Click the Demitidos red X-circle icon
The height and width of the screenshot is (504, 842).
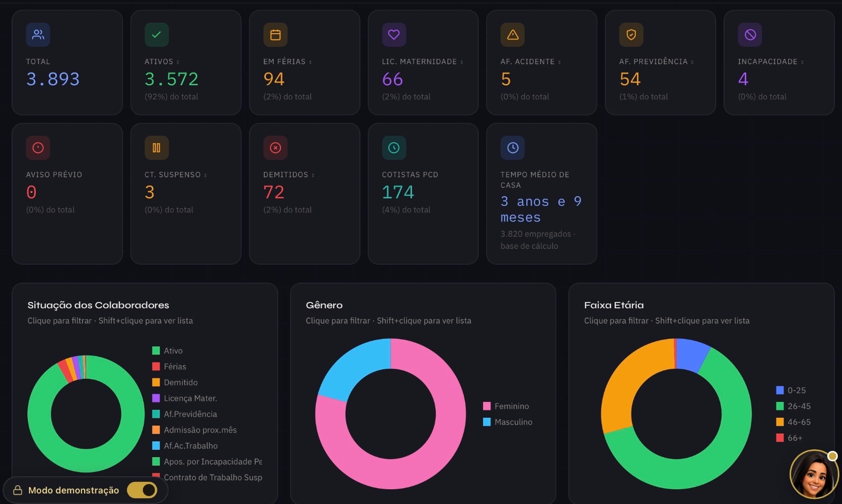point(275,148)
